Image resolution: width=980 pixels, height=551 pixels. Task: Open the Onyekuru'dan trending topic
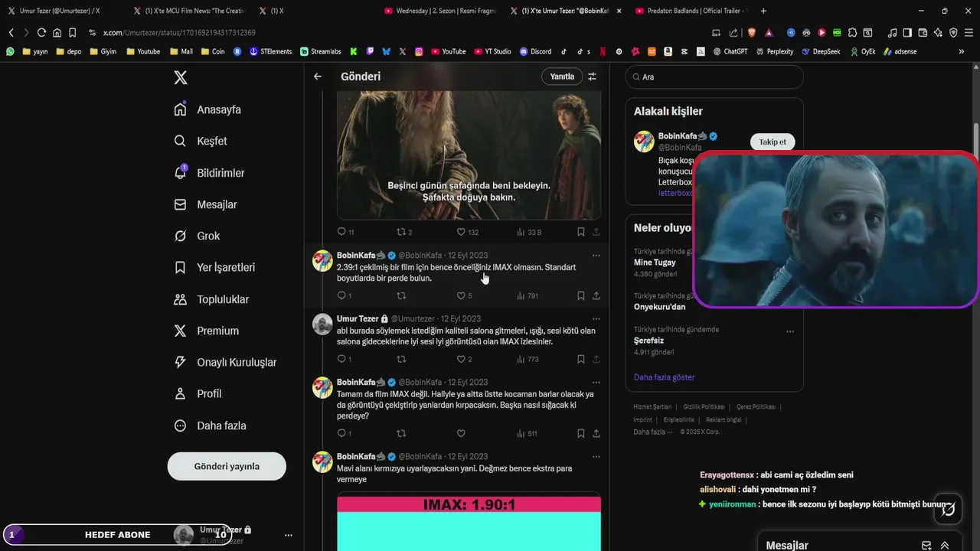pos(660,307)
